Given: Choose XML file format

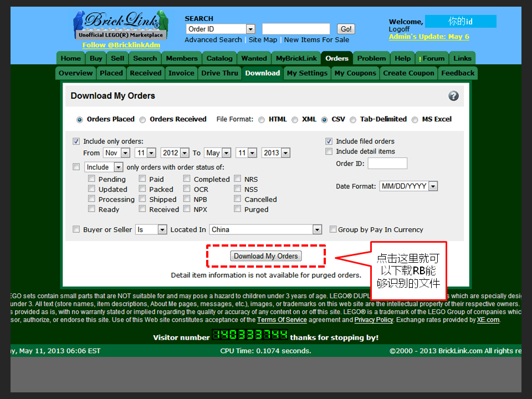Looking at the screenshot, I should point(295,120).
